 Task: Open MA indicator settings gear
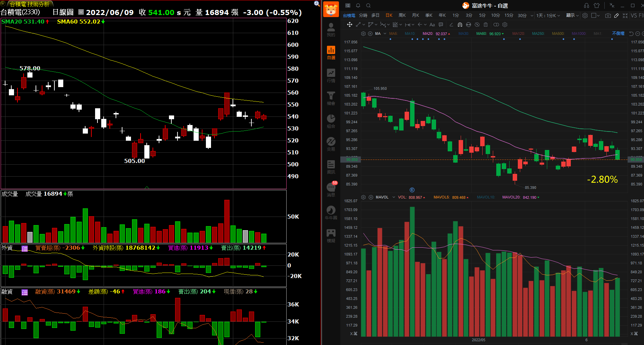click(363, 33)
